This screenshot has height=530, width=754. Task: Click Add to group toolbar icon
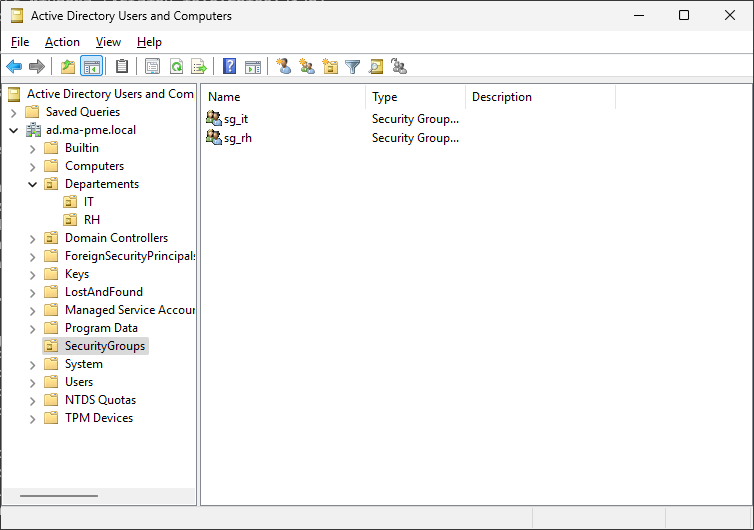tap(399, 66)
